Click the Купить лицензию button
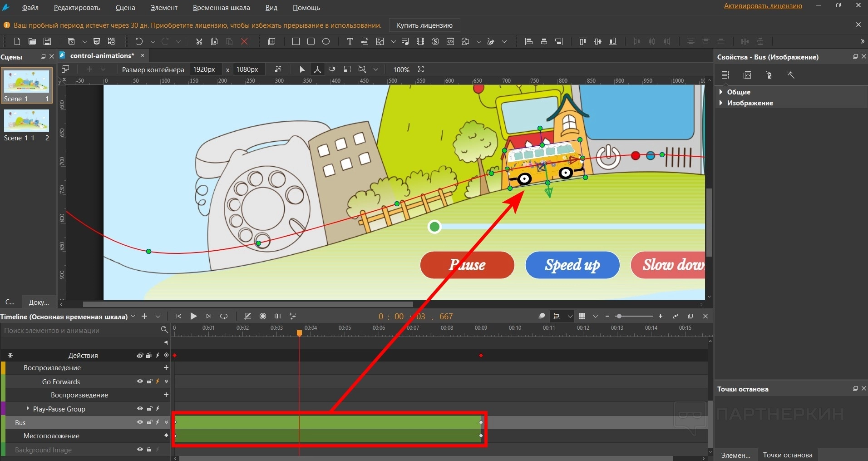This screenshot has width=868, height=461. pos(424,25)
